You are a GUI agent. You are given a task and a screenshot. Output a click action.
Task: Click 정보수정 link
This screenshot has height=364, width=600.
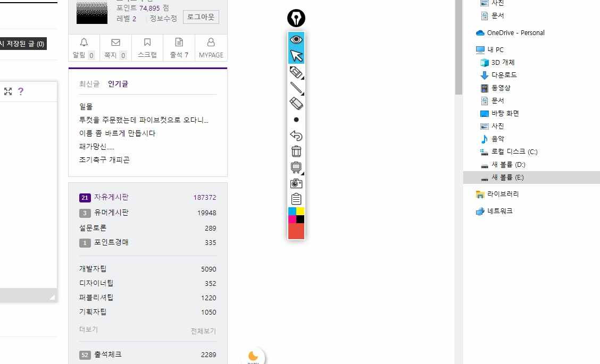pos(163,19)
